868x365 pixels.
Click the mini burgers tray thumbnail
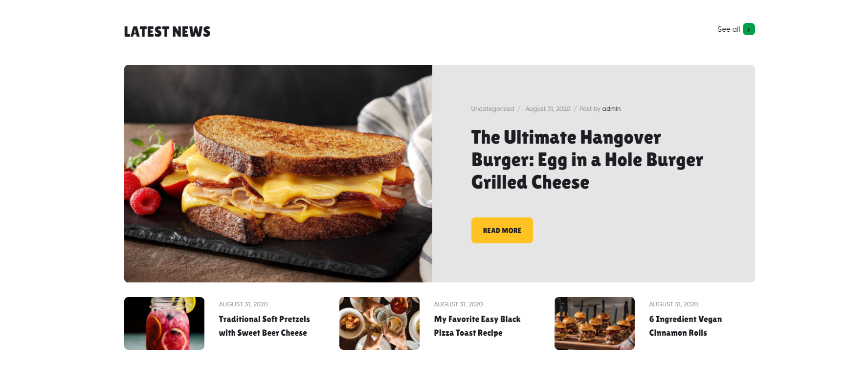pos(595,323)
